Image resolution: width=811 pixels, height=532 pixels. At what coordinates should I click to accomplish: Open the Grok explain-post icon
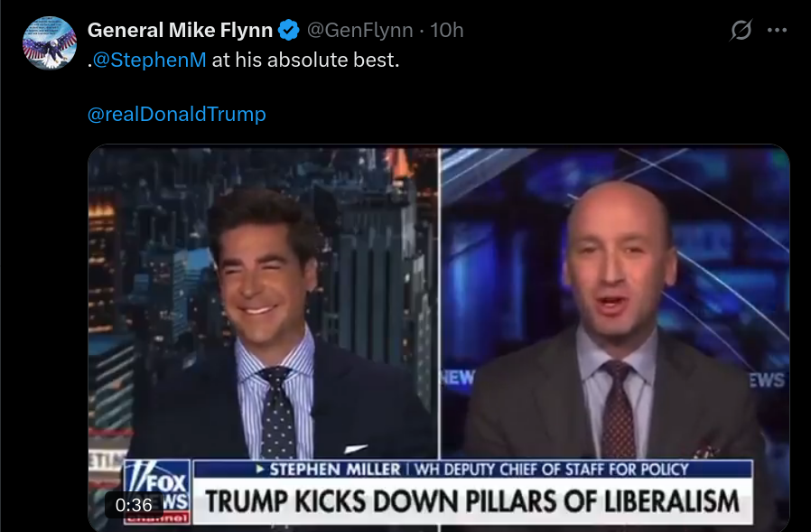(741, 30)
